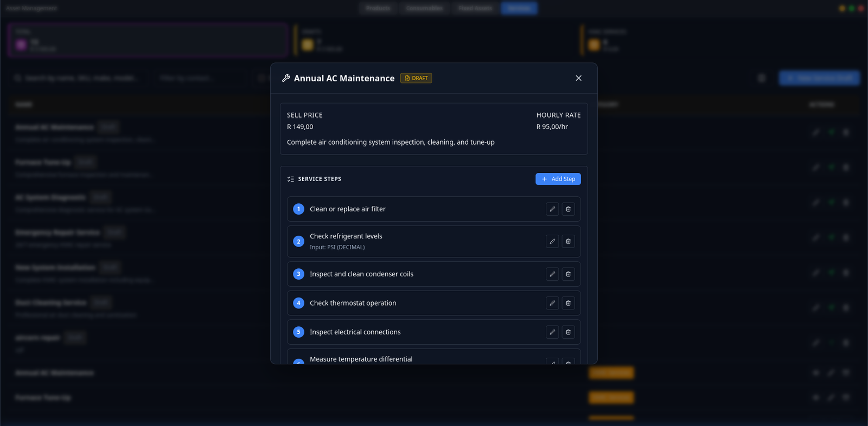Image resolution: width=868 pixels, height=426 pixels.
Task: Select the 'Inspect electrical connections' text
Action: [x=355, y=332]
